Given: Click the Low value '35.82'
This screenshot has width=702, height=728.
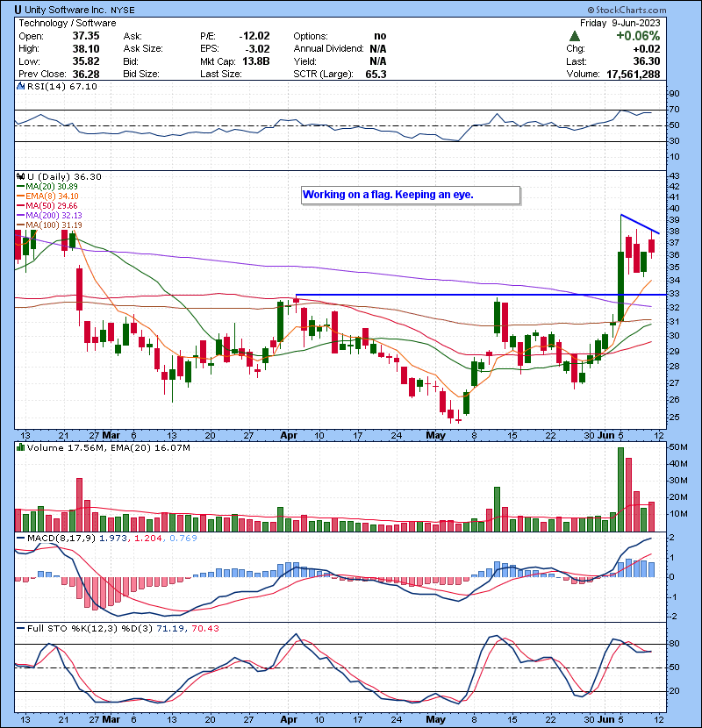Looking at the screenshot, I should pos(86,61).
